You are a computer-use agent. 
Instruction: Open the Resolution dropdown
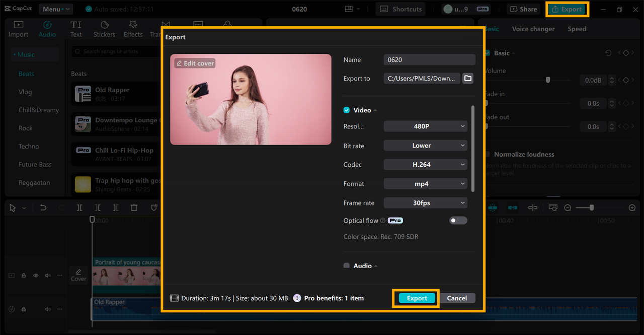(425, 126)
